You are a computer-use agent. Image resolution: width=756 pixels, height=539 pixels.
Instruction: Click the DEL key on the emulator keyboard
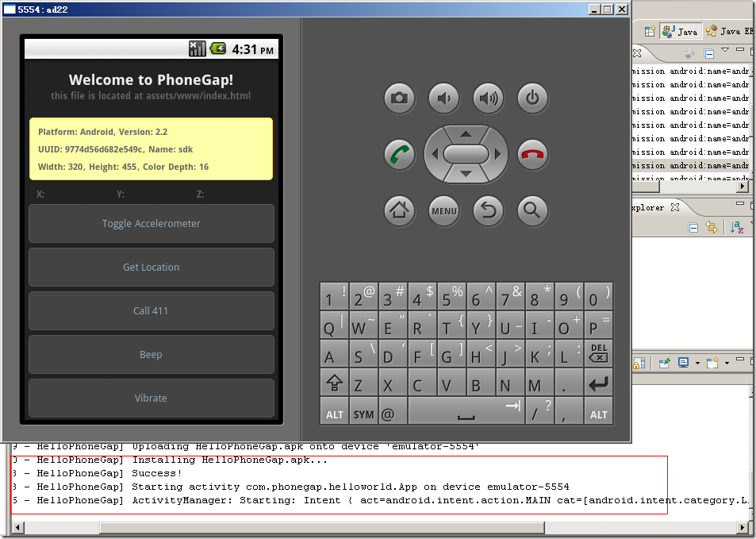(598, 353)
